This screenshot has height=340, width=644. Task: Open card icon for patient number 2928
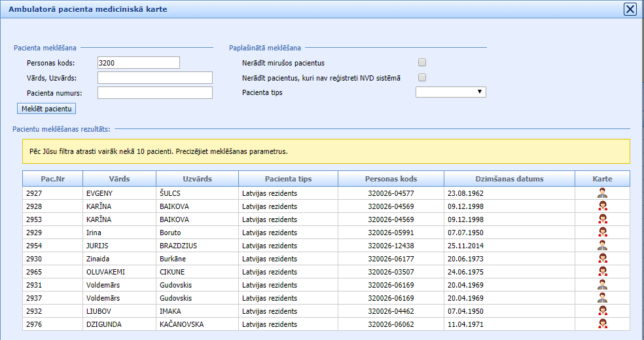click(602, 206)
